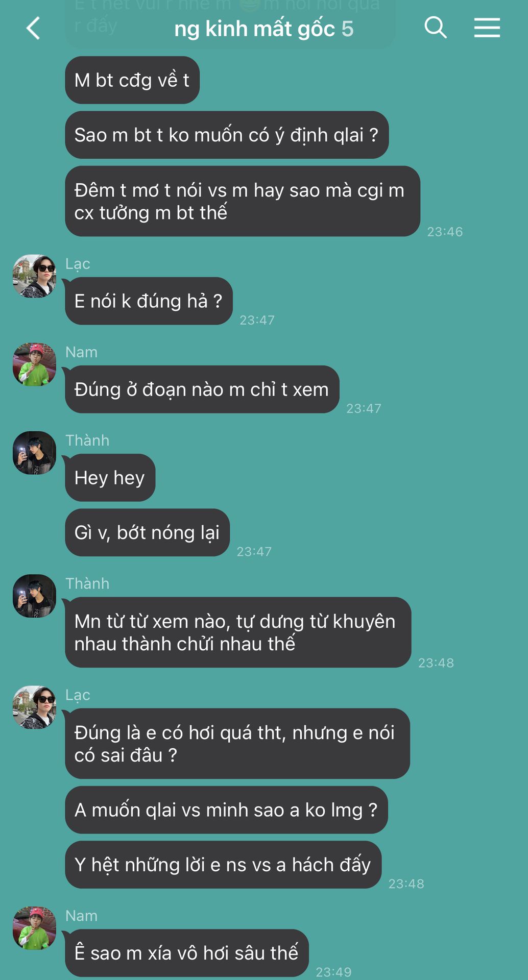Tap Nam's avatar beside 'Ê sao m xía vô'
Viewport: 528px width, 980px height.
point(34,928)
